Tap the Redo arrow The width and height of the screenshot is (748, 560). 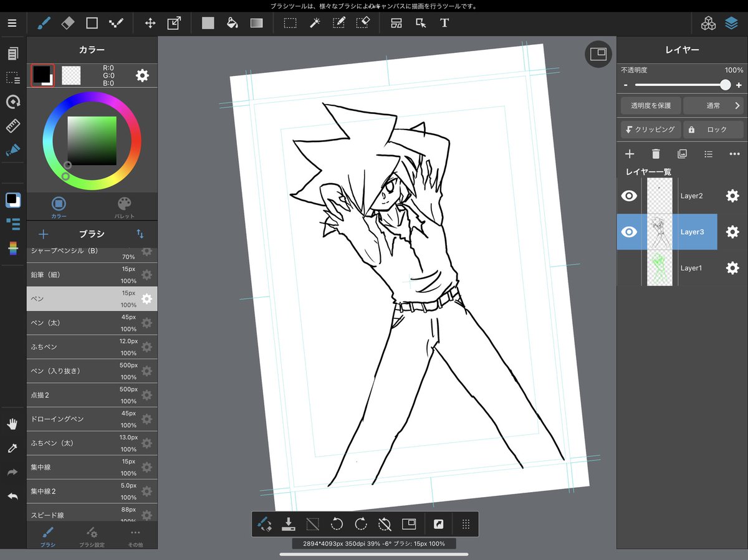(x=12, y=473)
